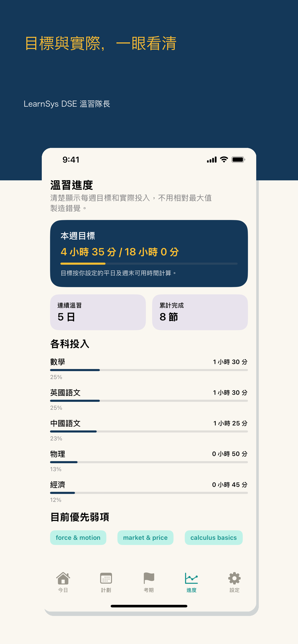Tap the battery status icon
The image size is (298, 644).
[x=238, y=159]
